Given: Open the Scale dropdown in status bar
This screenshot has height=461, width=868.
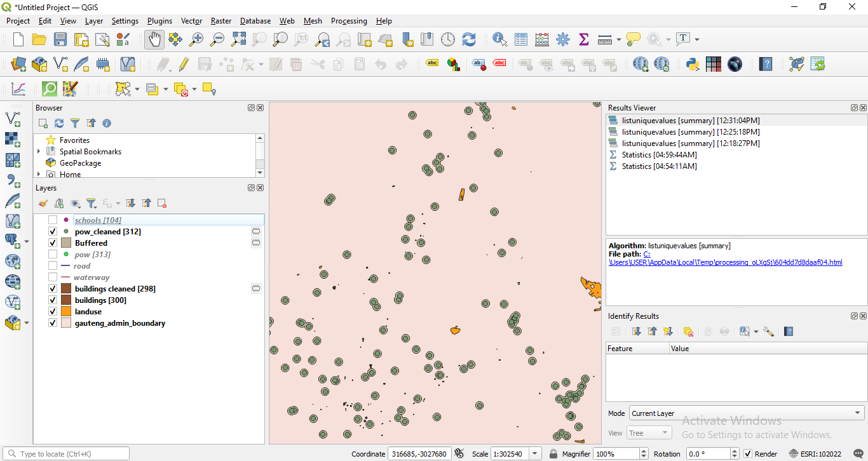Looking at the screenshot, I should coord(536,454).
